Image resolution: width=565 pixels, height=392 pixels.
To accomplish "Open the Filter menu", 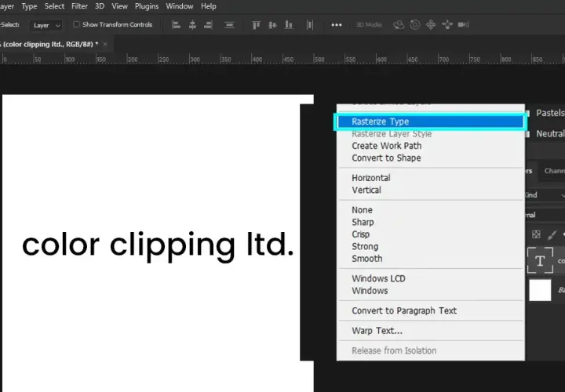I will tap(79, 6).
